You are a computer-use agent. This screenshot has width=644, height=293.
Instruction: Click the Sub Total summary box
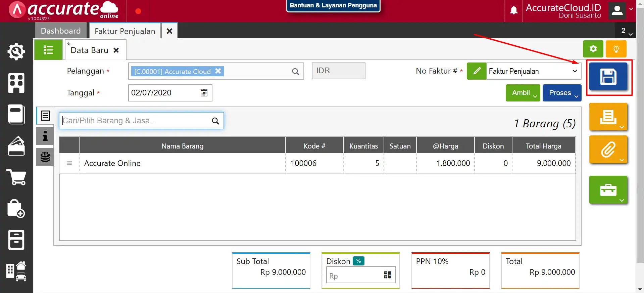pyautogui.click(x=271, y=270)
